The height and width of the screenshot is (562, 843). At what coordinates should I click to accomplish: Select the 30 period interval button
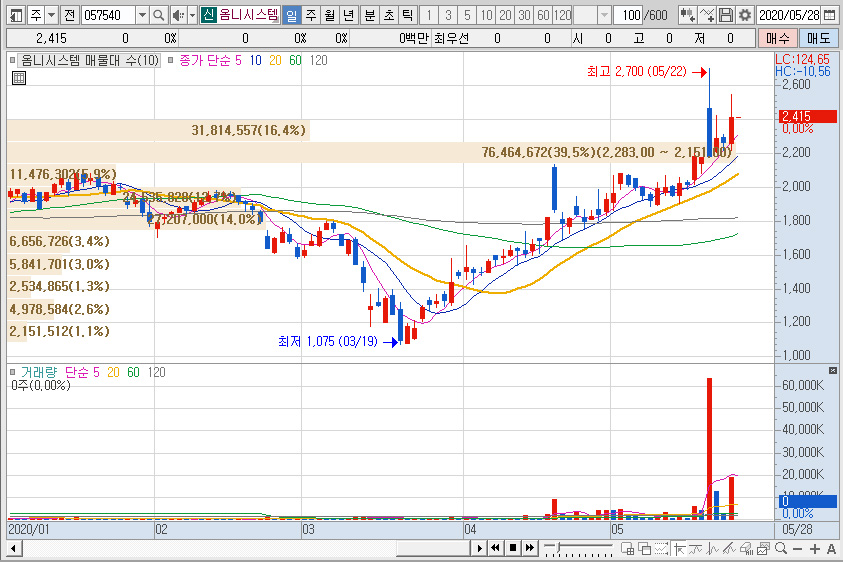click(x=525, y=15)
